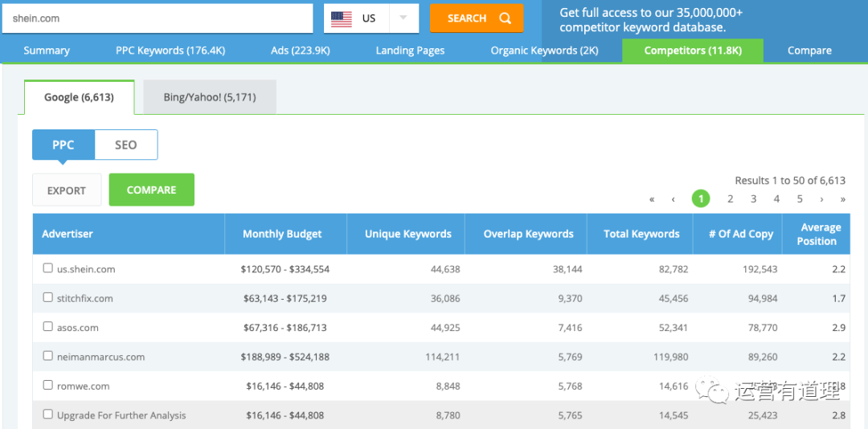Viewport: 868px width, 429px height.
Task: Enable the romwe.com checkbox
Action: tap(48, 386)
